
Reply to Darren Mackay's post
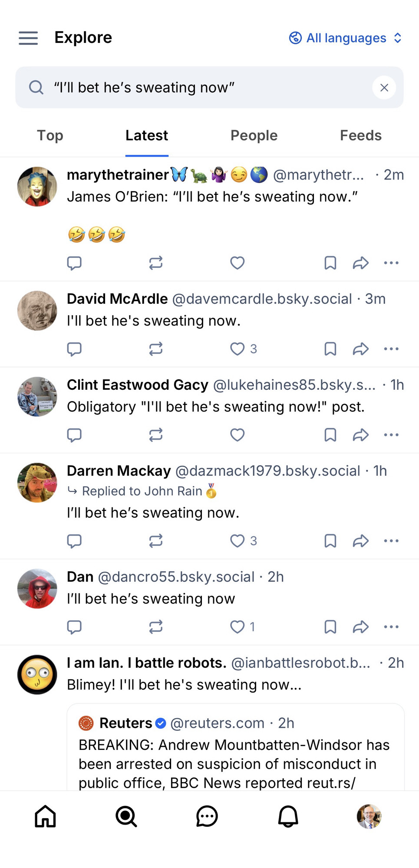click(x=74, y=541)
